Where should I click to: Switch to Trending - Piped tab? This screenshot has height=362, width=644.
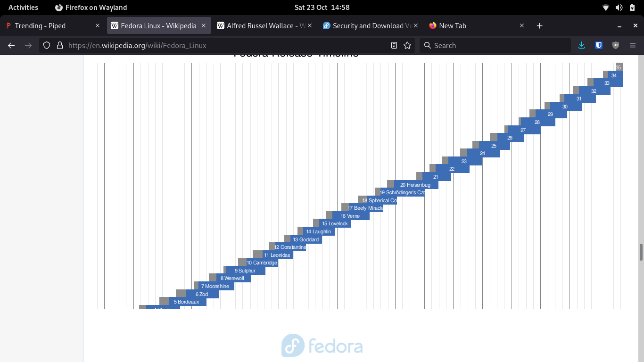[53, 26]
